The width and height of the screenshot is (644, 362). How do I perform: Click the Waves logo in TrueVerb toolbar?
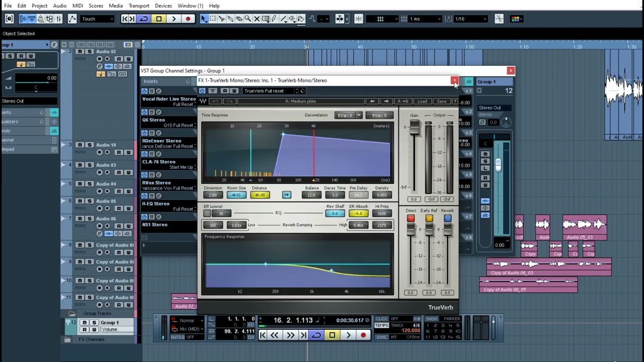pyautogui.click(x=203, y=101)
